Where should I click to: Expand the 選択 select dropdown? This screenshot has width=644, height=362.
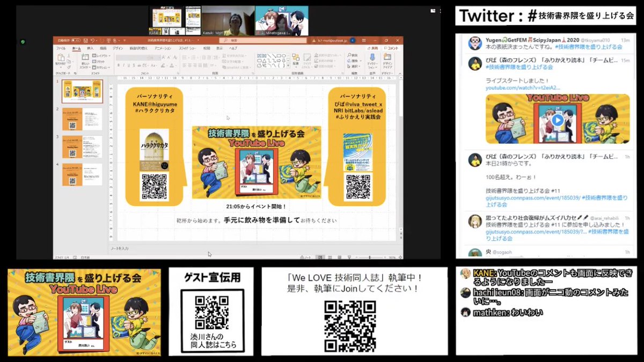pyautogui.click(x=353, y=67)
